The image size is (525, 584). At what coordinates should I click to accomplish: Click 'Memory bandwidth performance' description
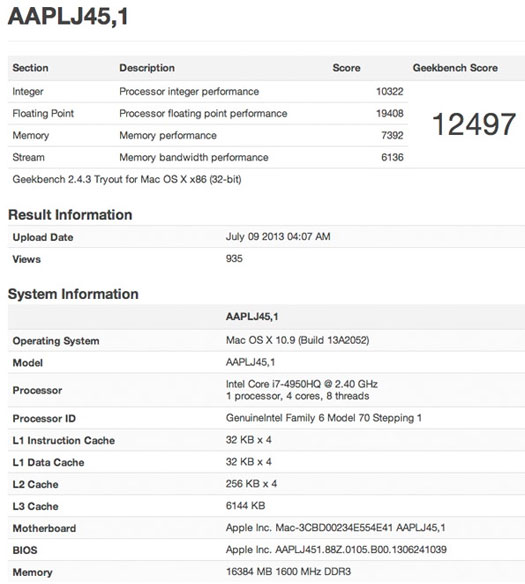click(194, 157)
